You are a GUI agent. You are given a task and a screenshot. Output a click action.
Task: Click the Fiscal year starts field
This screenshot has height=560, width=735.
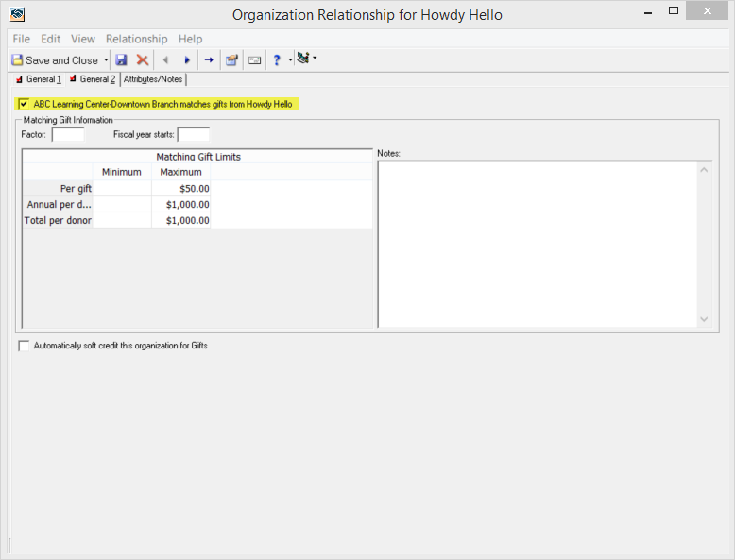click(x=194, y=134)
